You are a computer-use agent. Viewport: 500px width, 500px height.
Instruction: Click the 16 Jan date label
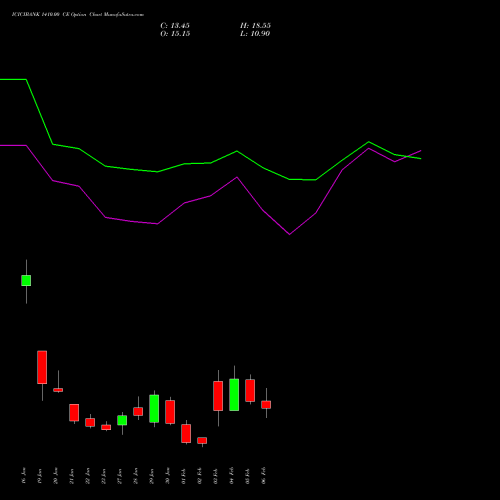pyautogui.click(x=24, y=475)
